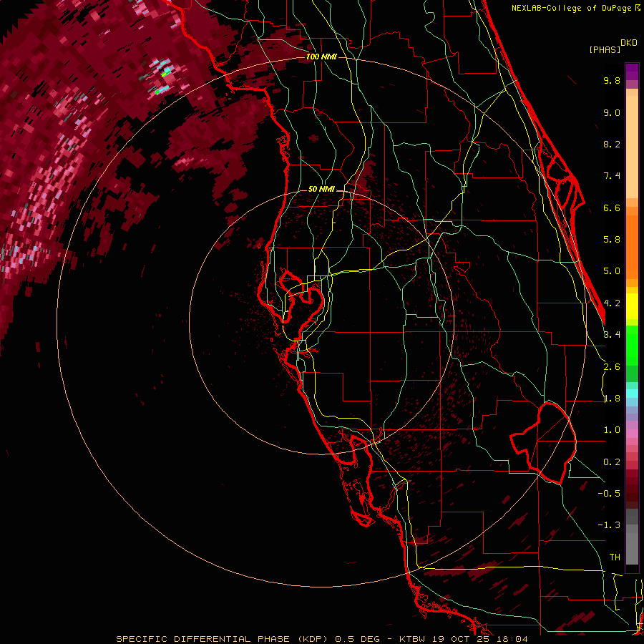Screen dimensions: 644x644
Task: Select the 2.6 scale label
Action: [612, 367]
